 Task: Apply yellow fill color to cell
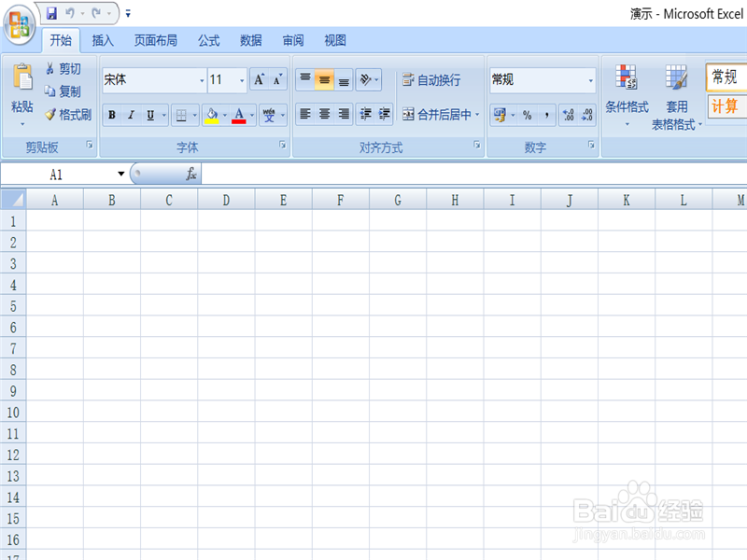click(212, 115)
